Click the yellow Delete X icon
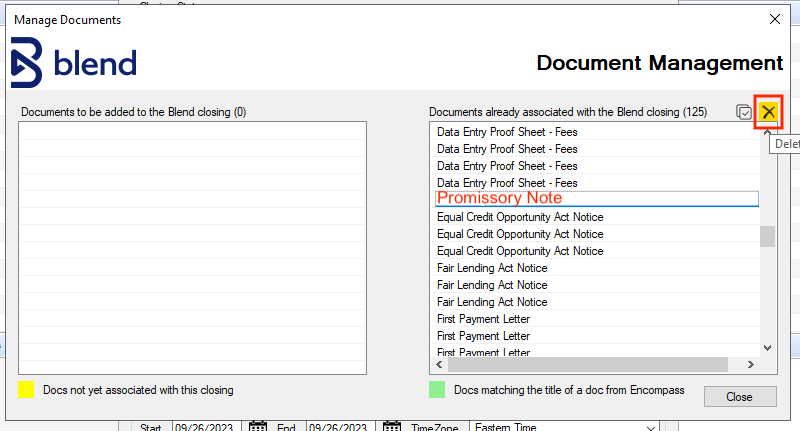 [768, 112]
